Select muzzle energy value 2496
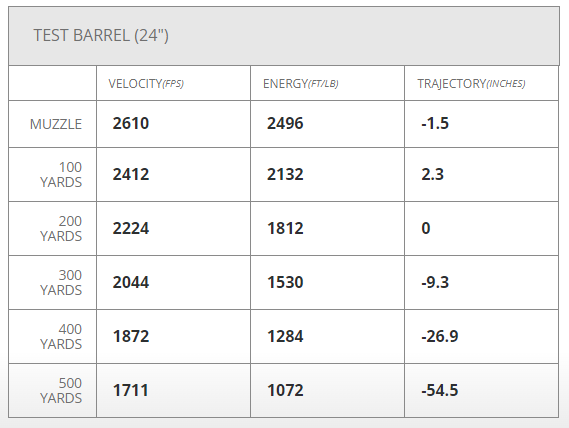The width and height of the screenshot is (569, 428). [x=285, y=123]
